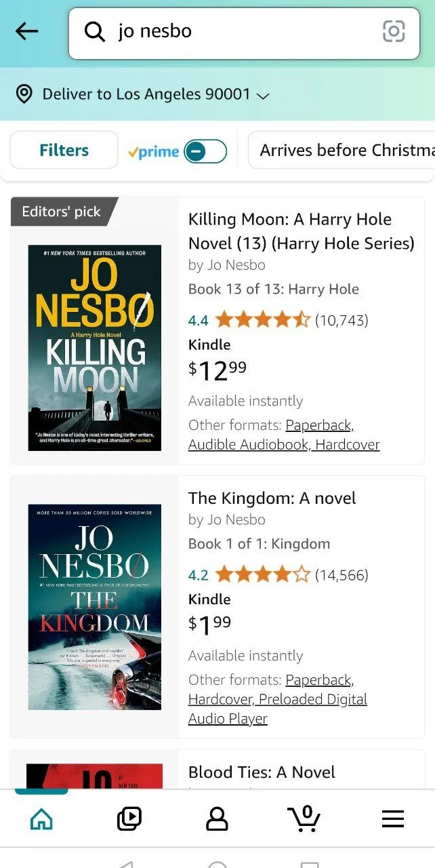Tap the back arrow icon
This screenshot has height=868, width=435.
click(27, 31)
